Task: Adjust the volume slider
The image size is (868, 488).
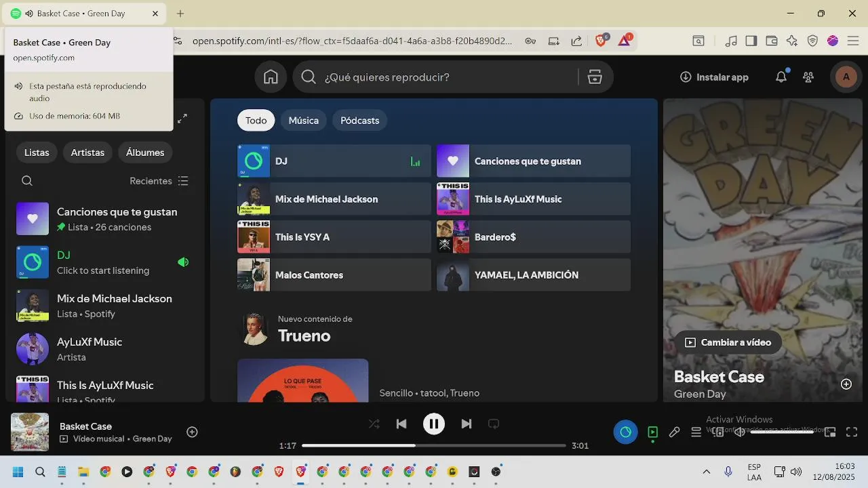Action: pos(782,432)
